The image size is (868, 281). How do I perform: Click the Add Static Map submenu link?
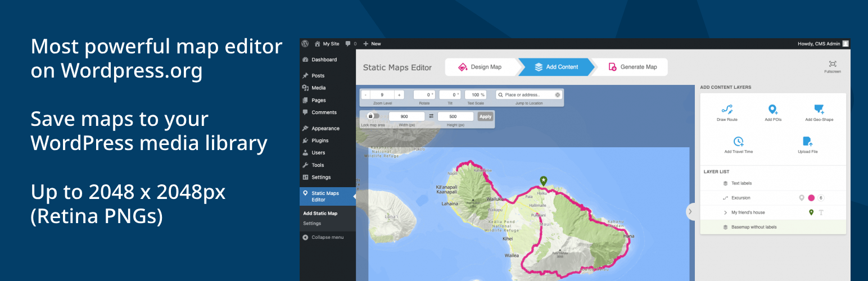point(320,213)
